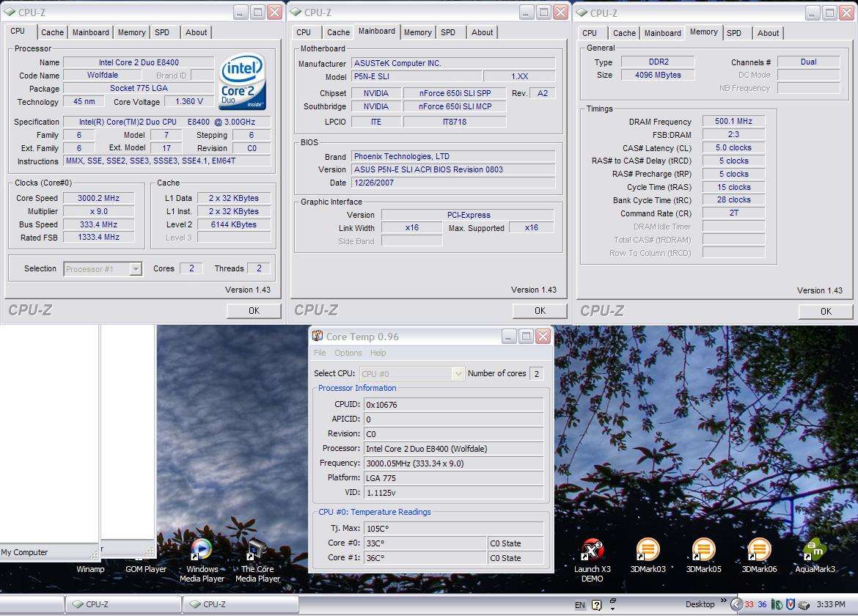The image size is (858, 616).
Task: Click the Mainboard CPU-Z window's title icon
Action: [x=296, y=12]
